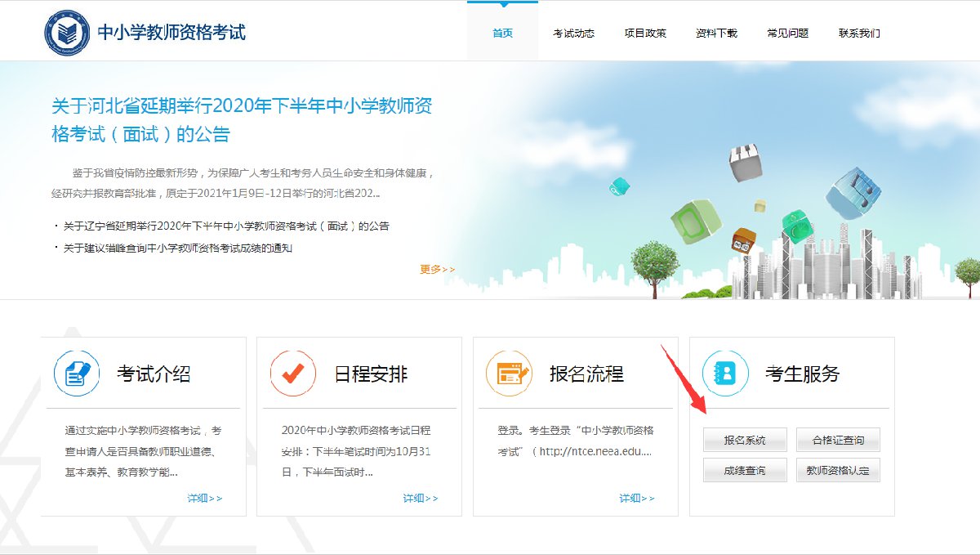The height and width of the screenshot is (555, 980).
Task: Click the 日程安排 checkmark icon
Action: [292, 374]
